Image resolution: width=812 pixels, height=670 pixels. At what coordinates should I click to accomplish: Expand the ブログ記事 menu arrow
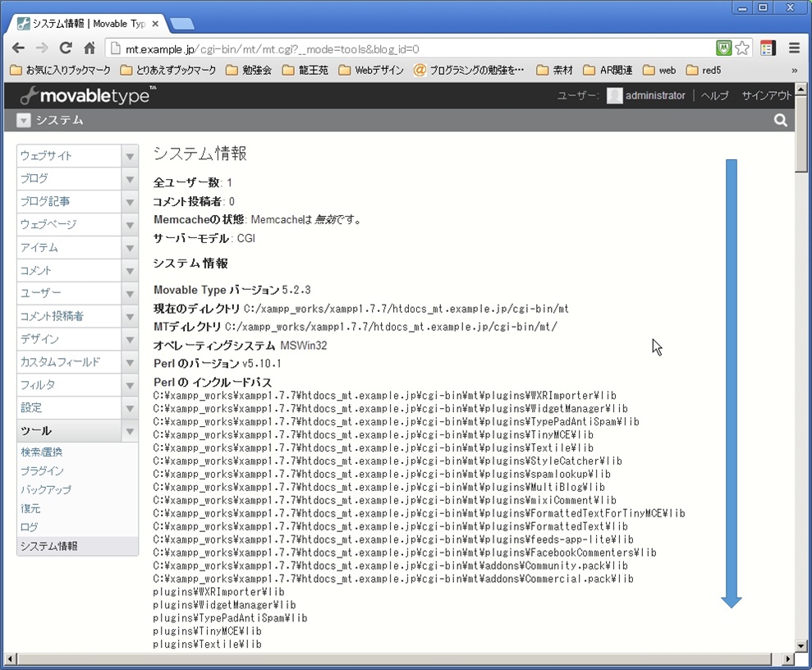[x=130, y=201]
